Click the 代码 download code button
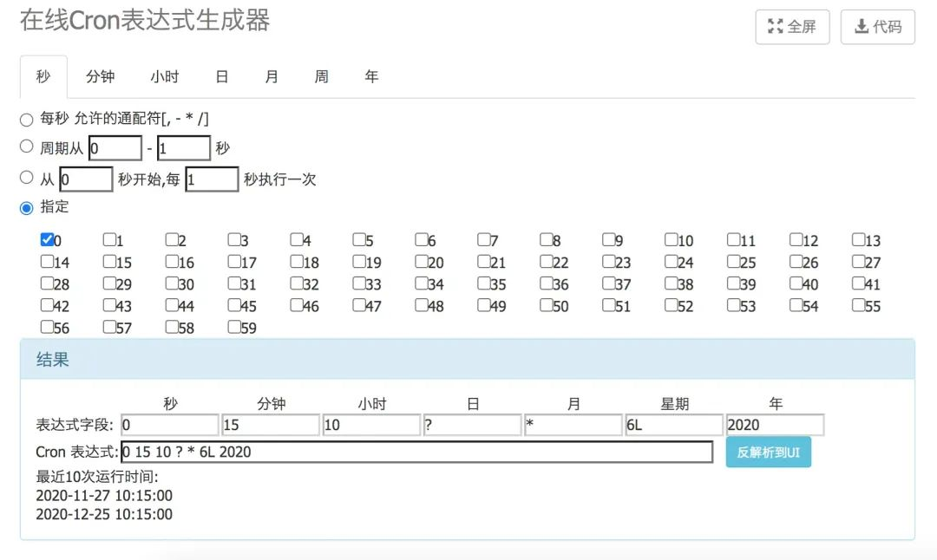This screenshot has height=560, width=937. pos(877,27)
